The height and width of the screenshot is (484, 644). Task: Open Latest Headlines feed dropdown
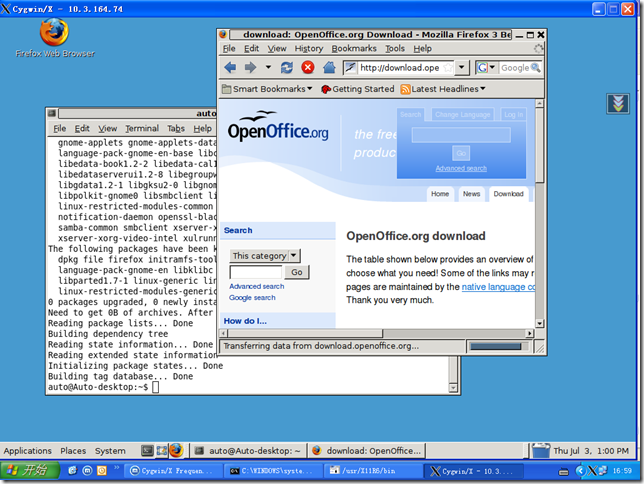coord(442,89)
